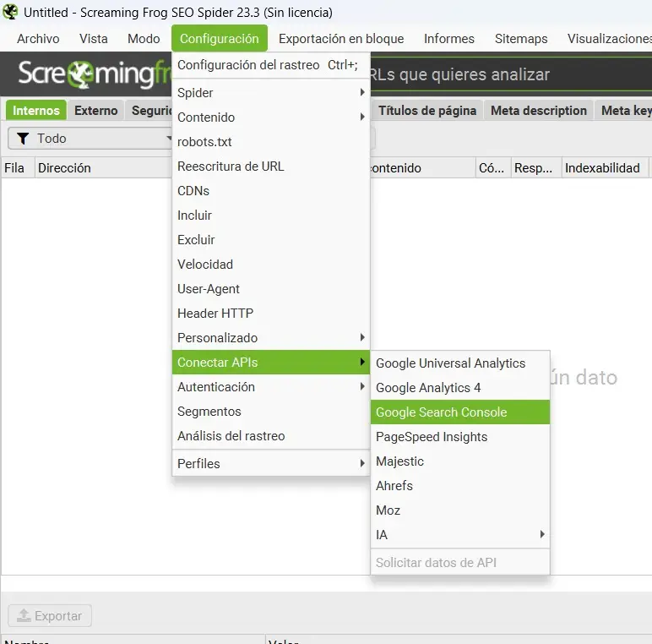The width and height of the screenshot is (652, 644).
Task: Click the Dirección column header
Action: (x=103, y=167)
